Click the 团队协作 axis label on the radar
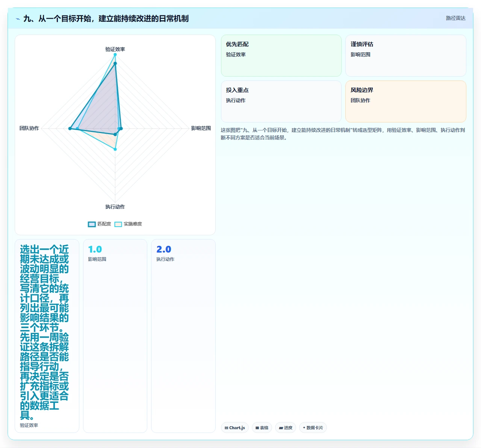Image resolution: width=481 pixels, height=448 pixels. point(29,128)
